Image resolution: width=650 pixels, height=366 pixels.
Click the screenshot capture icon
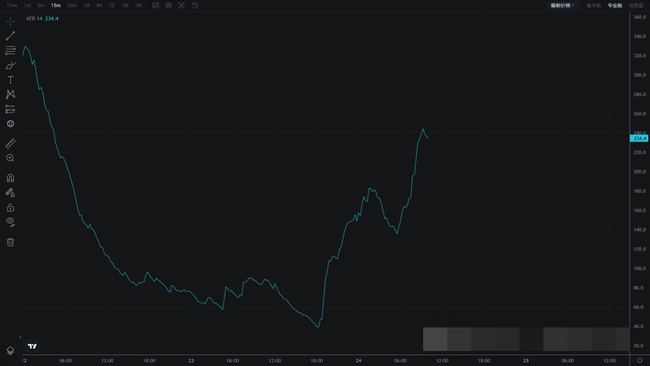click(182, 5)
